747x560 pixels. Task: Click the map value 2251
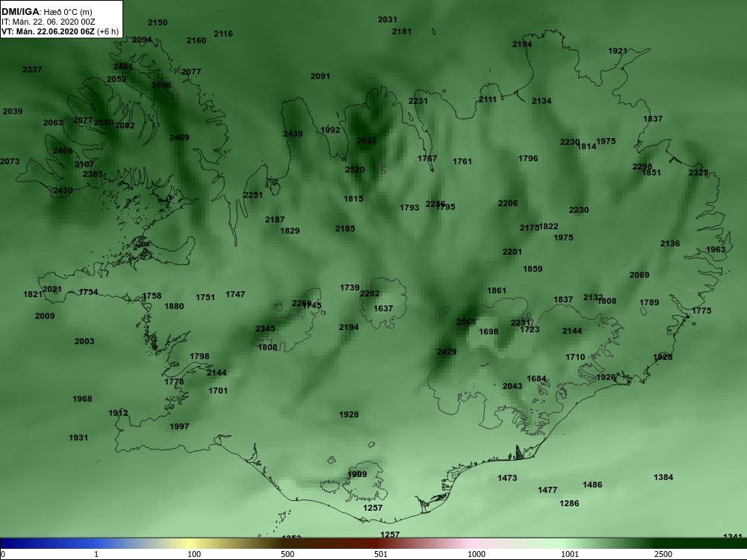pyautogui.click(x=252, y=195)
